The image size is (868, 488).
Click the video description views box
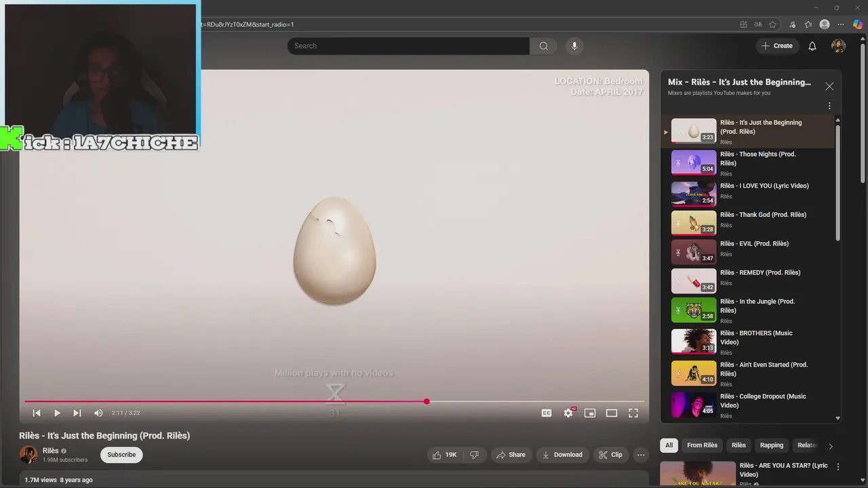pyautogui.click(x=334, y=479)
